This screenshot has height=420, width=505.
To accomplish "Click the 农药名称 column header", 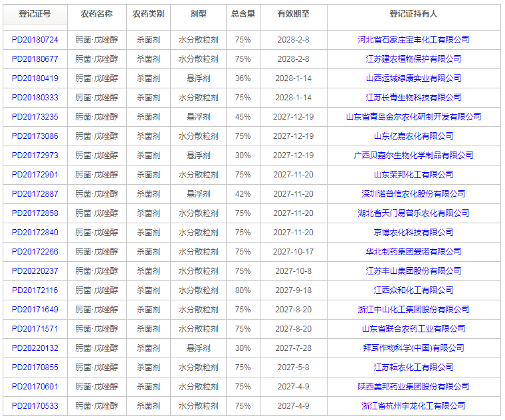I will [96, 14].
